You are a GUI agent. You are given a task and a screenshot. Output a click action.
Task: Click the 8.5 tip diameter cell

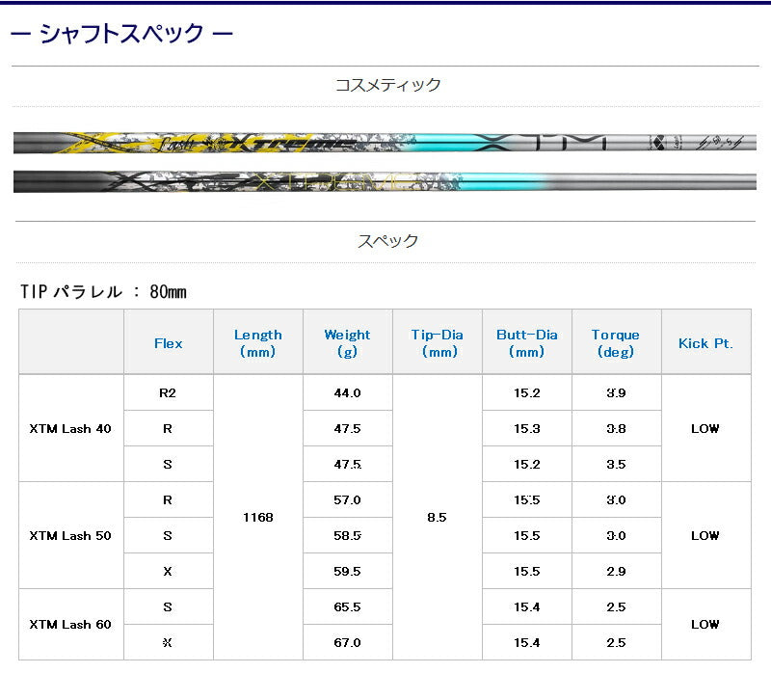tap(438, 517)
